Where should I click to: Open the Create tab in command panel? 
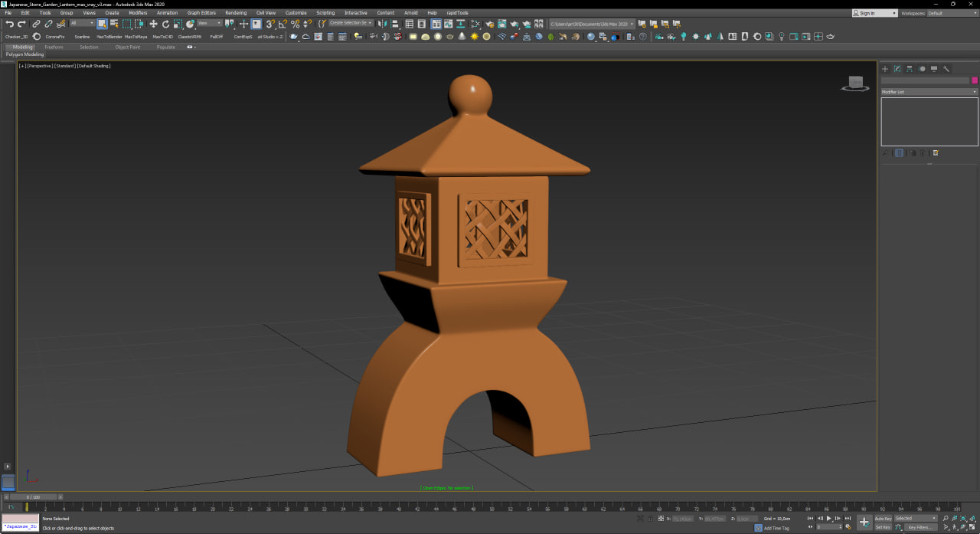pos(885,68)
